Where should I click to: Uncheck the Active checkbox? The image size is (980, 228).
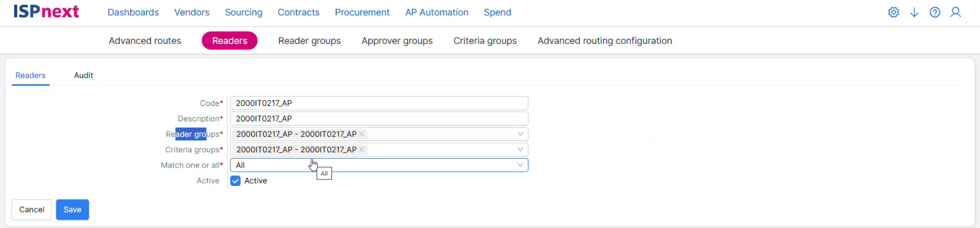[x=235, y=181]
